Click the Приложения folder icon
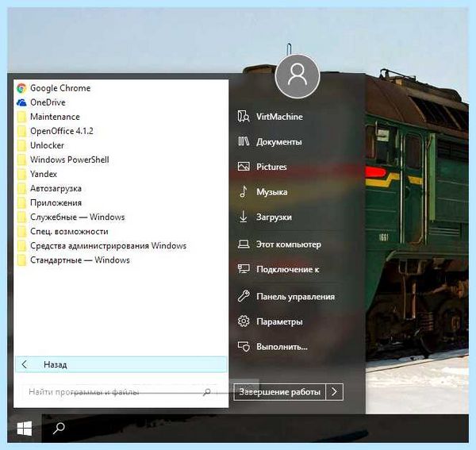 pos(22,203)
